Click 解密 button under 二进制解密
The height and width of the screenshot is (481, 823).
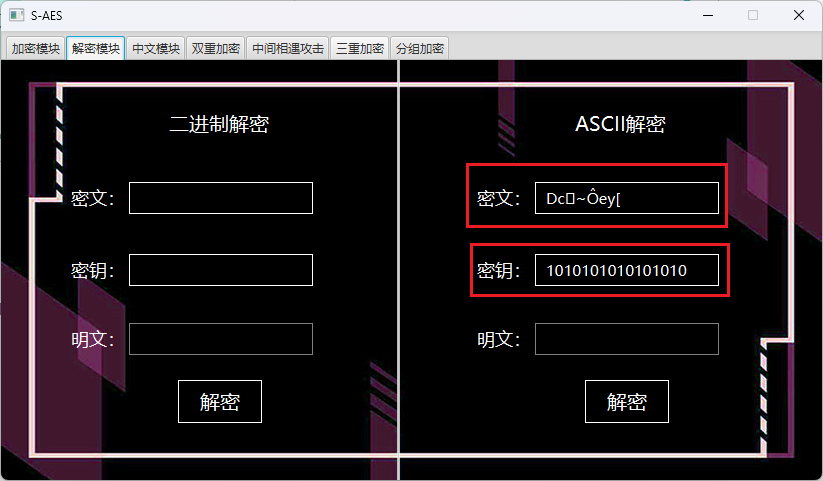[220, 401]
